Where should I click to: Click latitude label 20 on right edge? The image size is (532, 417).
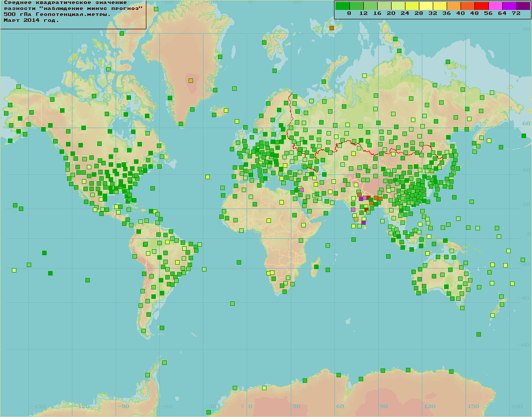pos(526,204)
